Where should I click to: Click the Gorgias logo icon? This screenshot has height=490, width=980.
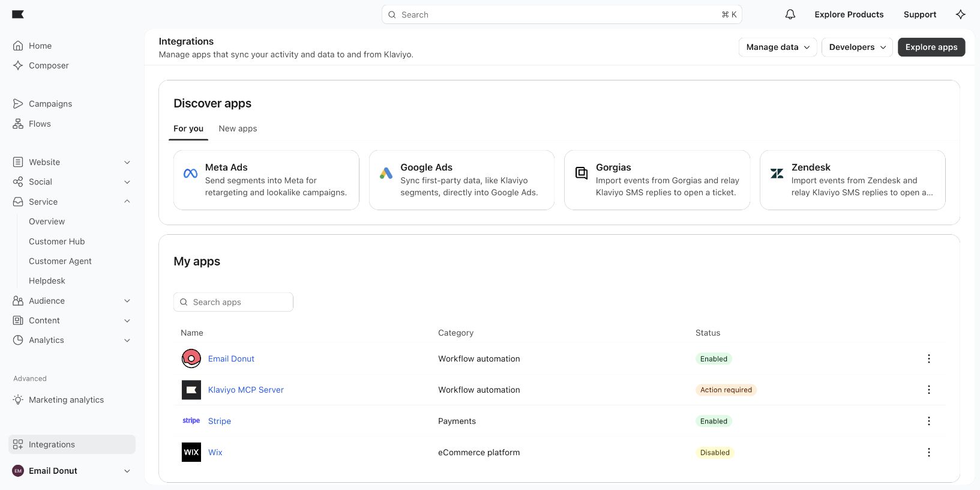coord(582,174)
